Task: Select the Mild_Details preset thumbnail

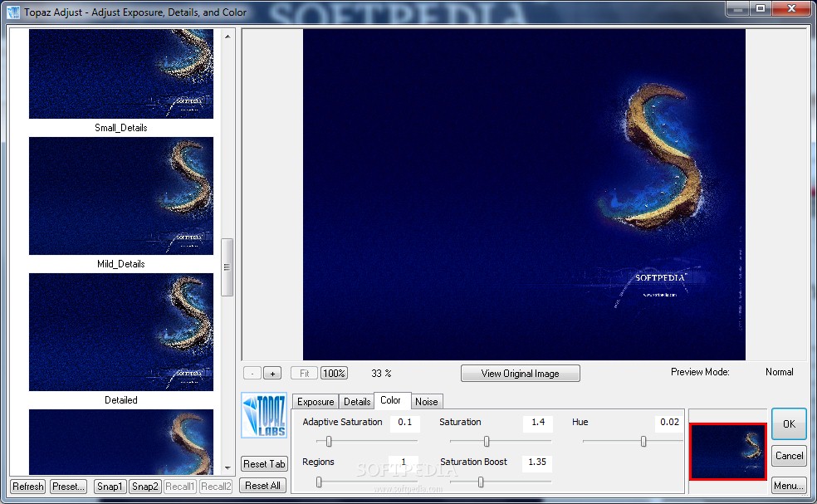Action: (121, 196)
